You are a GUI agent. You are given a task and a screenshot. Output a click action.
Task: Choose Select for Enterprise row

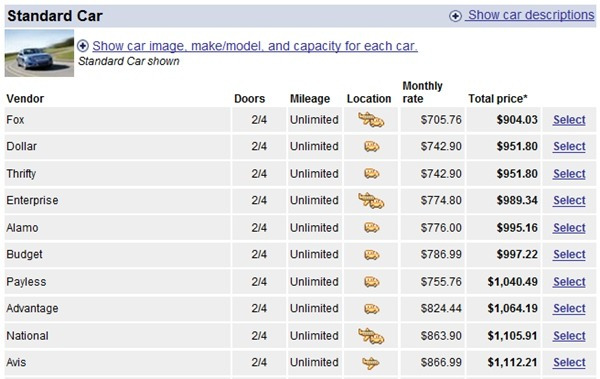coord(569,201)
